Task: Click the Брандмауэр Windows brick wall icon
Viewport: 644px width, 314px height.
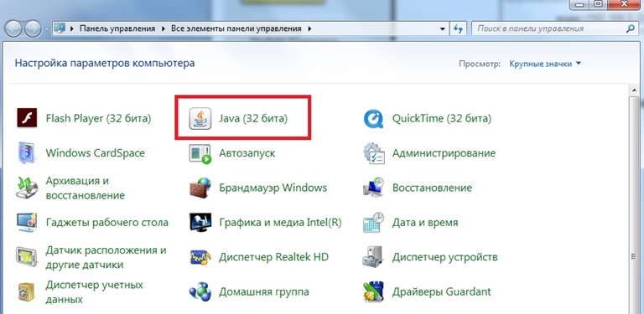Action: pos(200,188)
